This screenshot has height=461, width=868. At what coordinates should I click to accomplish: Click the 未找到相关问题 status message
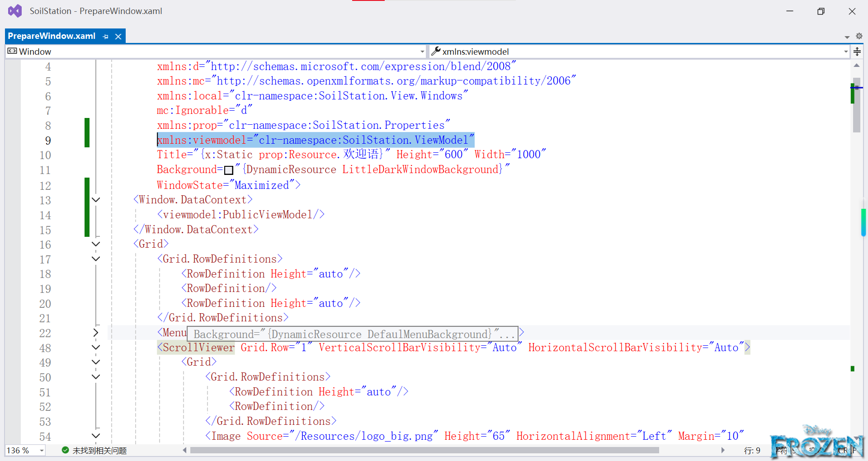(x=99, y=450)
